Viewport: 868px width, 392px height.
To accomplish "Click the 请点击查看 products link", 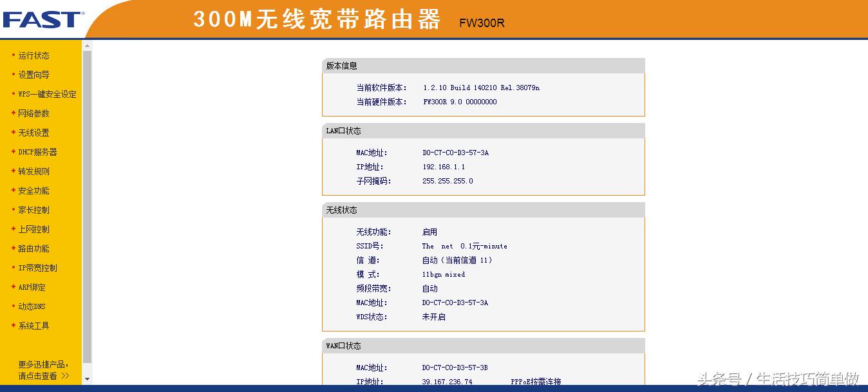I will click(37, 375).
